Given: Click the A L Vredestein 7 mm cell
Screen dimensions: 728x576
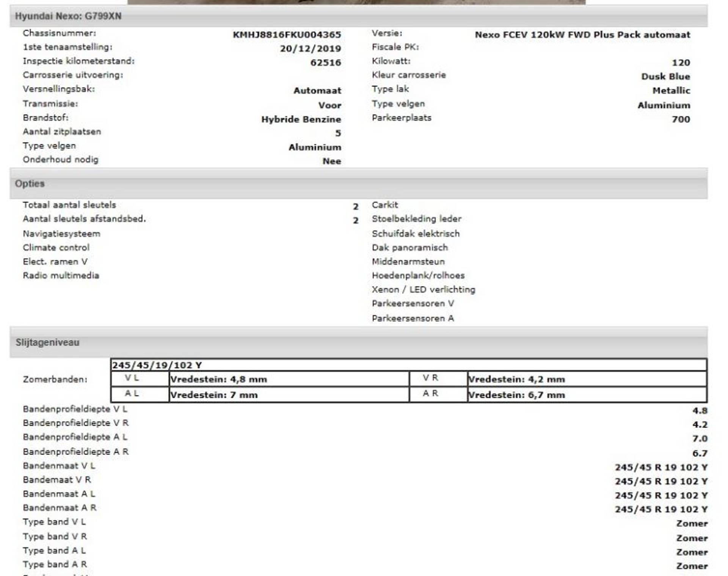Looking at the screenshot, I should click(214, 395).
